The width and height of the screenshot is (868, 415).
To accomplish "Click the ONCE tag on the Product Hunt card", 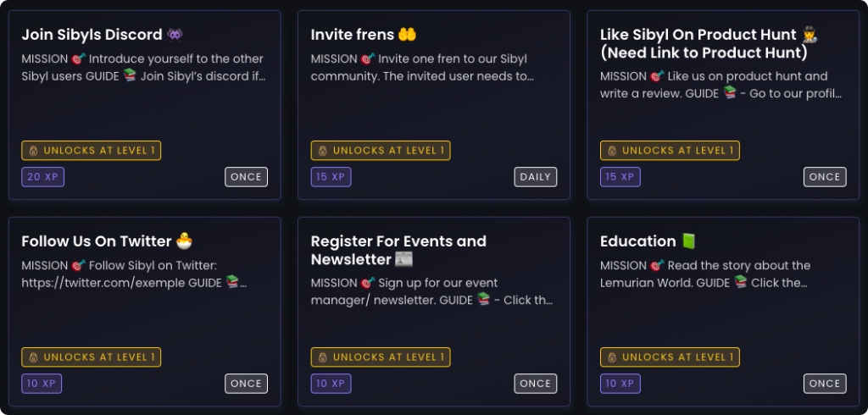I will coord(825,177).
